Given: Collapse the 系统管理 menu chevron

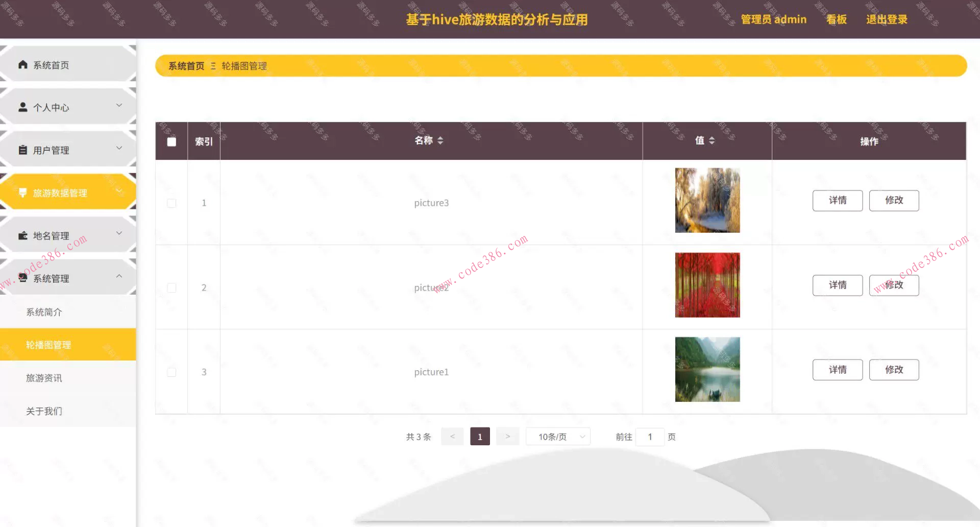Looking at the screenshot, I should (x=119, y=276).
